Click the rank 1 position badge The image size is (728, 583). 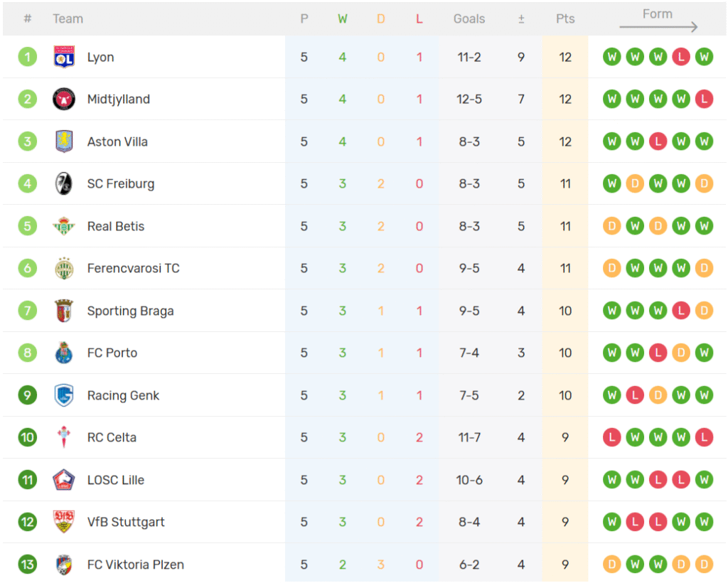(x=28, y=57)
